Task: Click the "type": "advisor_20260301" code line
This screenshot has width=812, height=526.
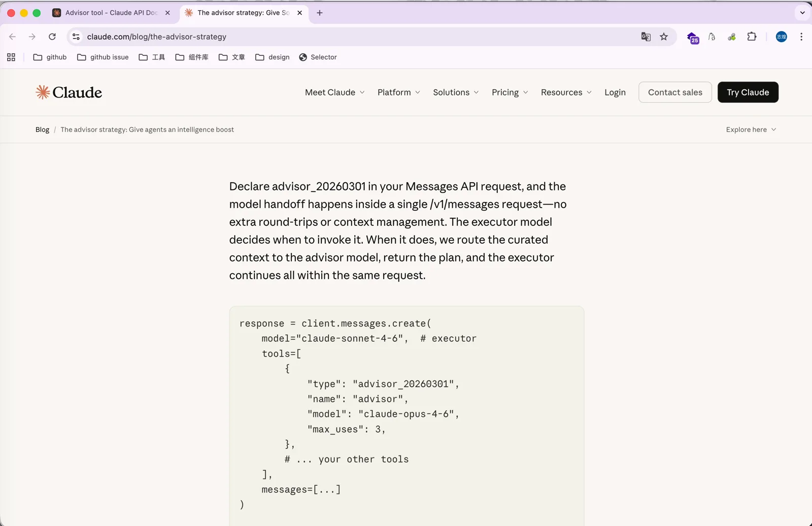Action: pos(383,384)
